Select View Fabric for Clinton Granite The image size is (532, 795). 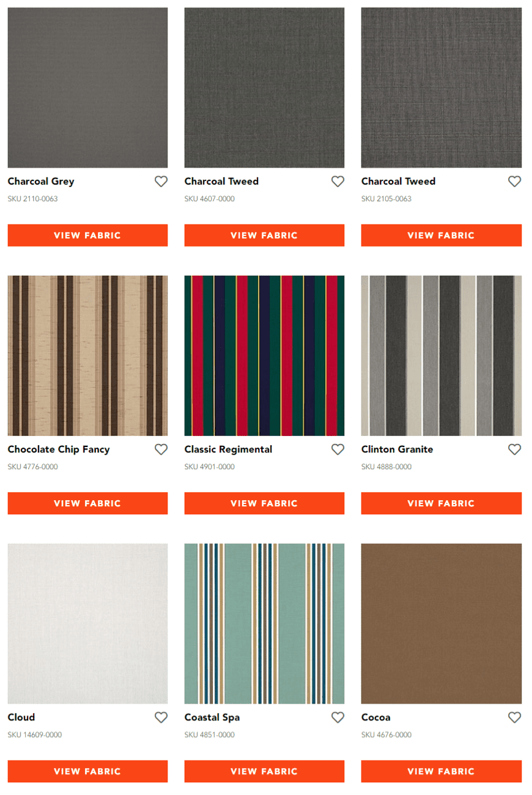click(441, 503)
